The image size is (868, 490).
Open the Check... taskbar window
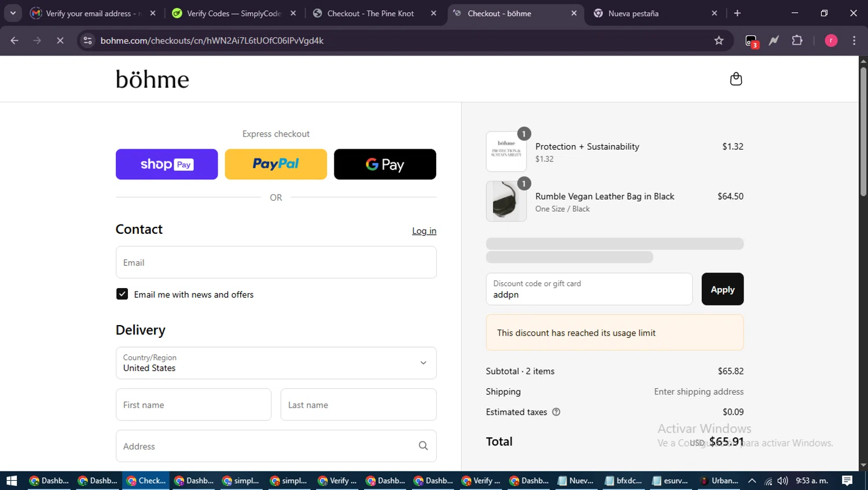[x=146, y=481]
